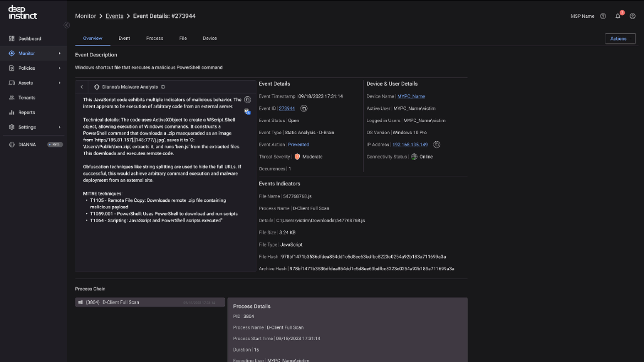Click the Settings gear icon
The image size is (644, 362).
pos(12,127)
